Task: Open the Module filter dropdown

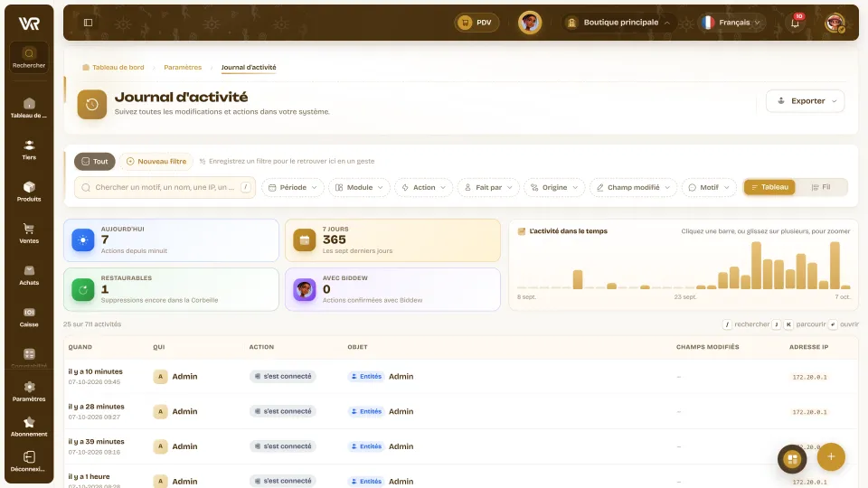Action: click(359, 188)
